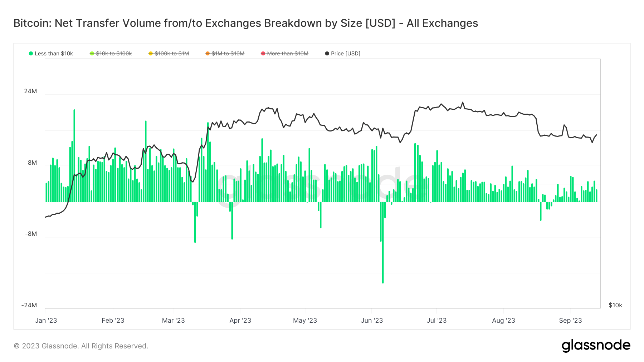Image resolution: width=644 pixels, height=362 pixels.
Task: Click the Glassnode copyright notice
Action: click(x=81, y=346)
